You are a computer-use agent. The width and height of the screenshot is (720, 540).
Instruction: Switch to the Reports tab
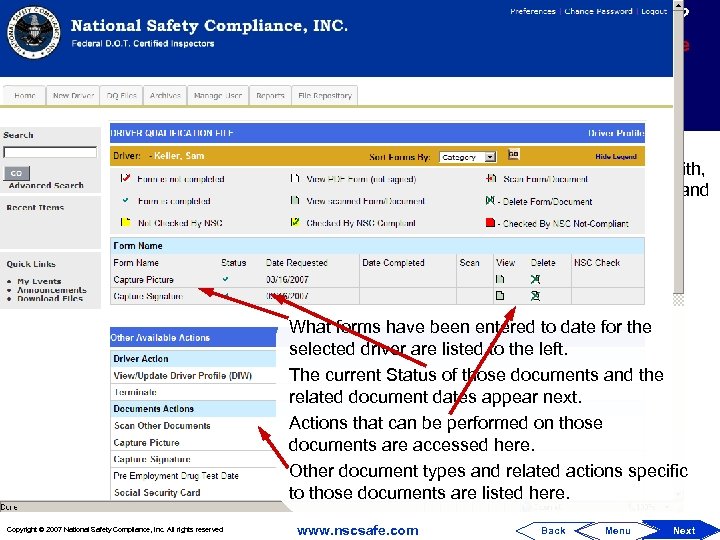click(x=270, y=96)
